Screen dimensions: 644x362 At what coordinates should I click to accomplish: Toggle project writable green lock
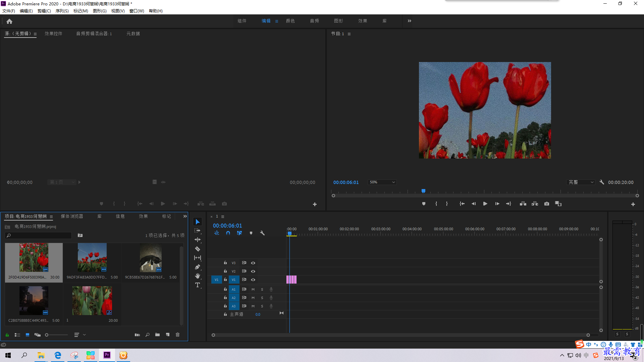pos(7,335)
